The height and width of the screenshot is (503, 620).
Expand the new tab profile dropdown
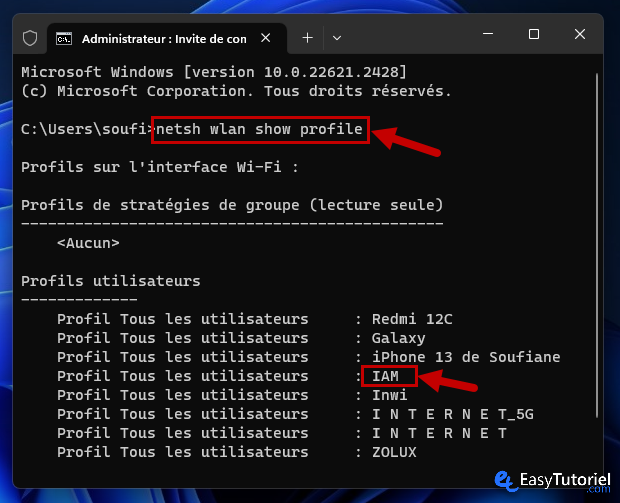point(337,38)
